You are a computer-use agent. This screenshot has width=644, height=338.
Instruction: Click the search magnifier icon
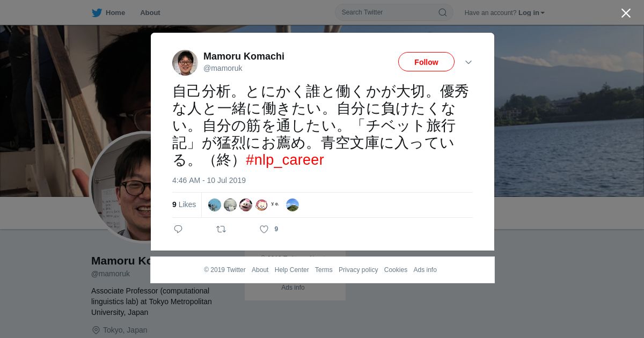click(x=443, y=12)
